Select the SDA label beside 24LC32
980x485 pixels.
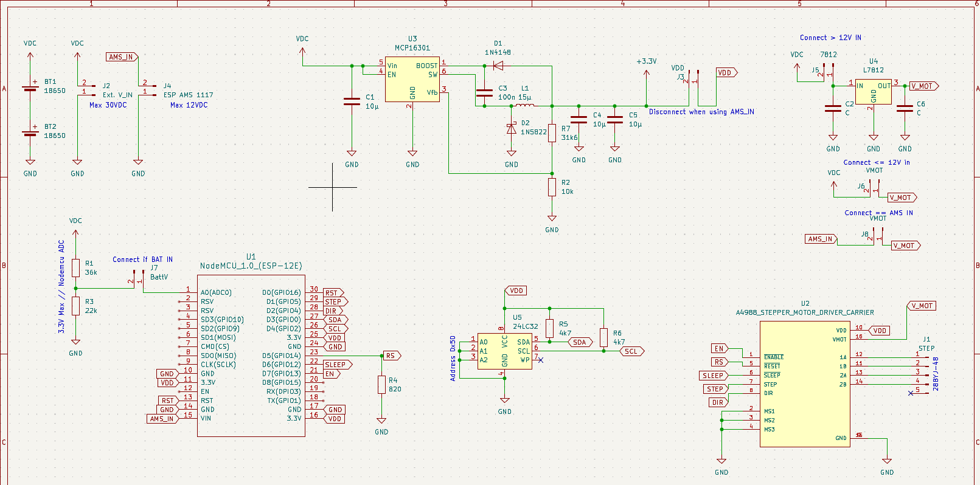pyautogui.click(x=581, y=342)
